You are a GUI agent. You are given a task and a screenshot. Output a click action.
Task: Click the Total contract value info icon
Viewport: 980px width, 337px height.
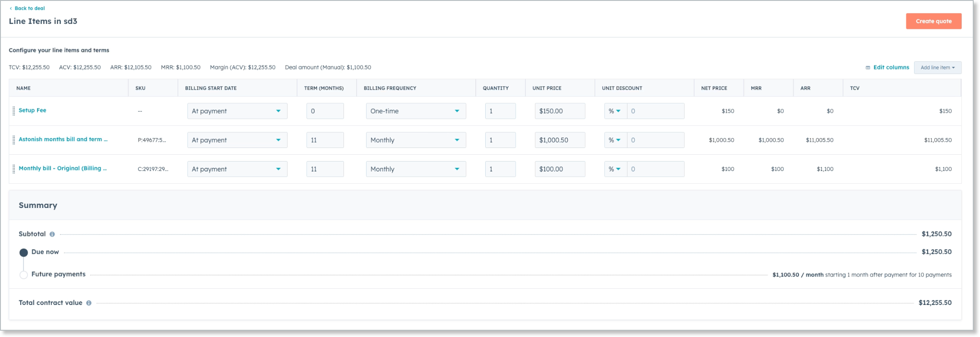(89, 303)
